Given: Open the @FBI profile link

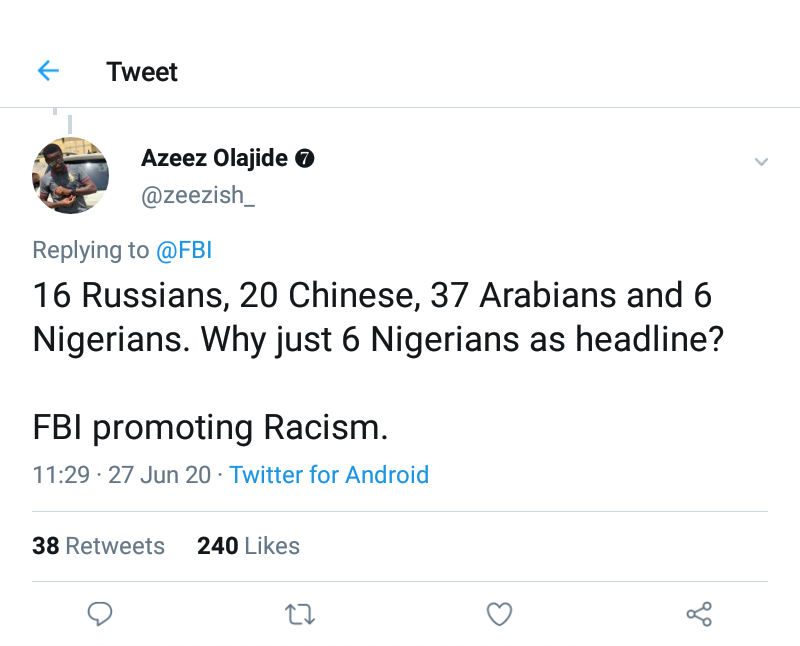Looking at the screenshot, I should (184, 250).
